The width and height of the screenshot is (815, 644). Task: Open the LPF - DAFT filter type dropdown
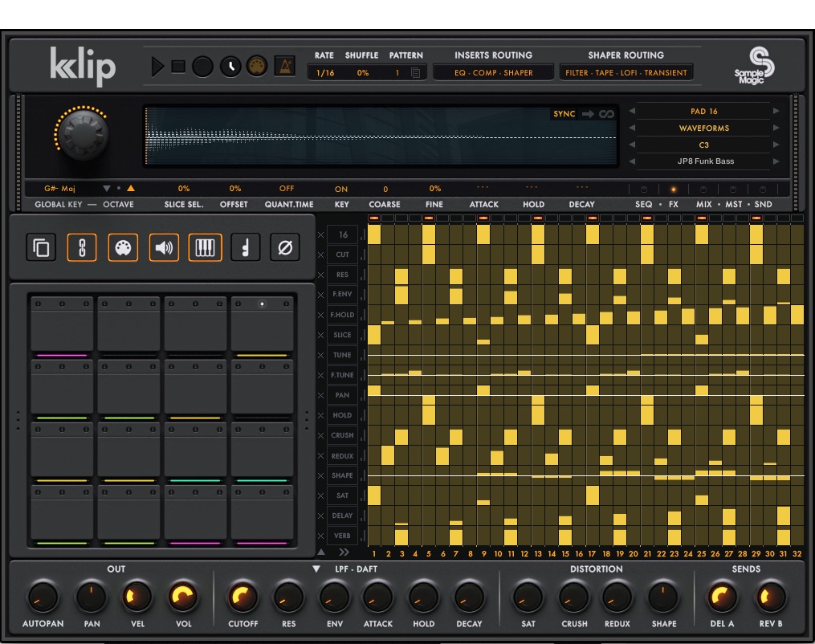[346, 569]
